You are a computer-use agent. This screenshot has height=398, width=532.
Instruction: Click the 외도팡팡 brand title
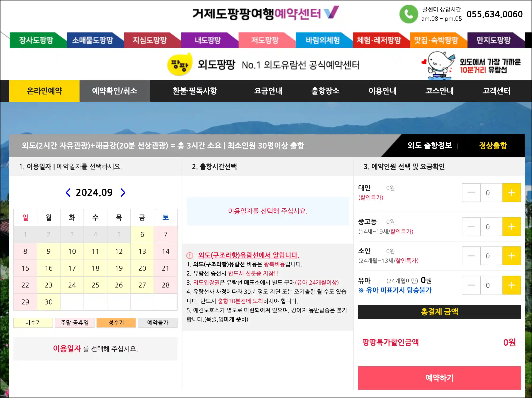(x=216, y=65)
